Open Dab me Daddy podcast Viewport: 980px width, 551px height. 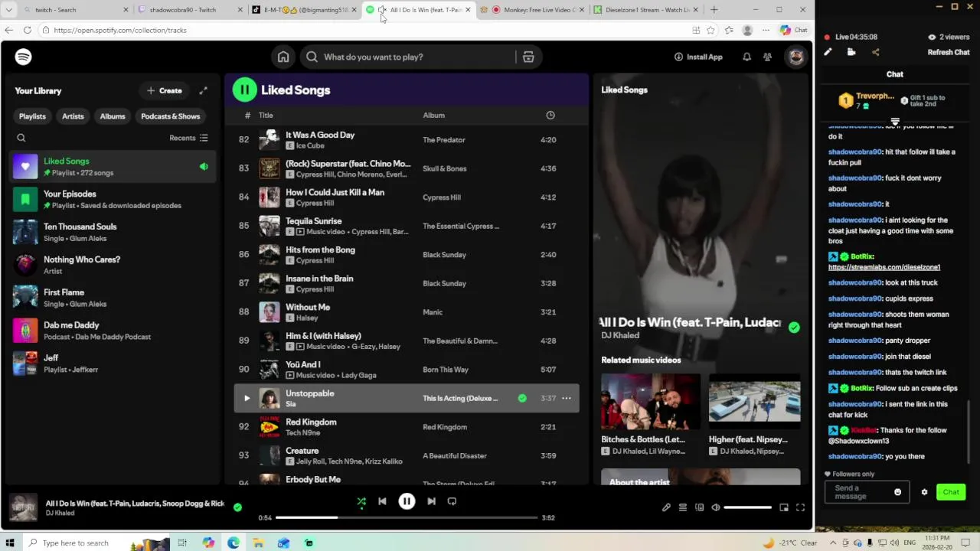pos(113,331)
